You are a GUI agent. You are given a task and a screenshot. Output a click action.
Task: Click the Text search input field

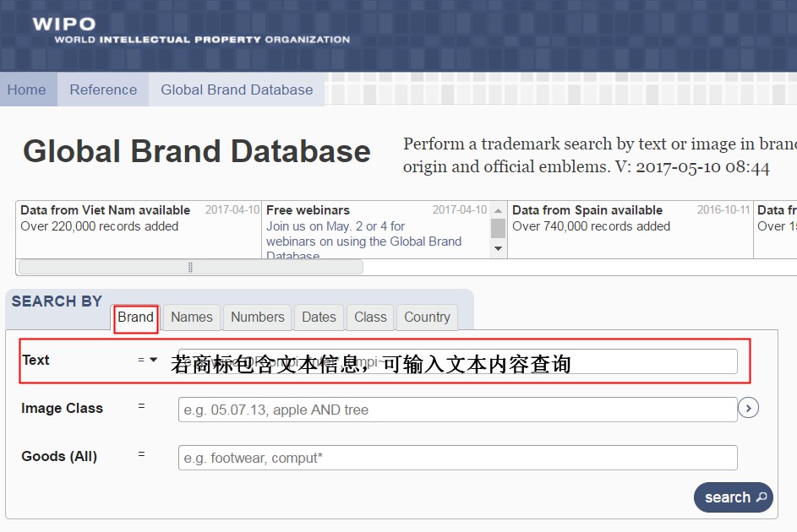click(457, 361)
